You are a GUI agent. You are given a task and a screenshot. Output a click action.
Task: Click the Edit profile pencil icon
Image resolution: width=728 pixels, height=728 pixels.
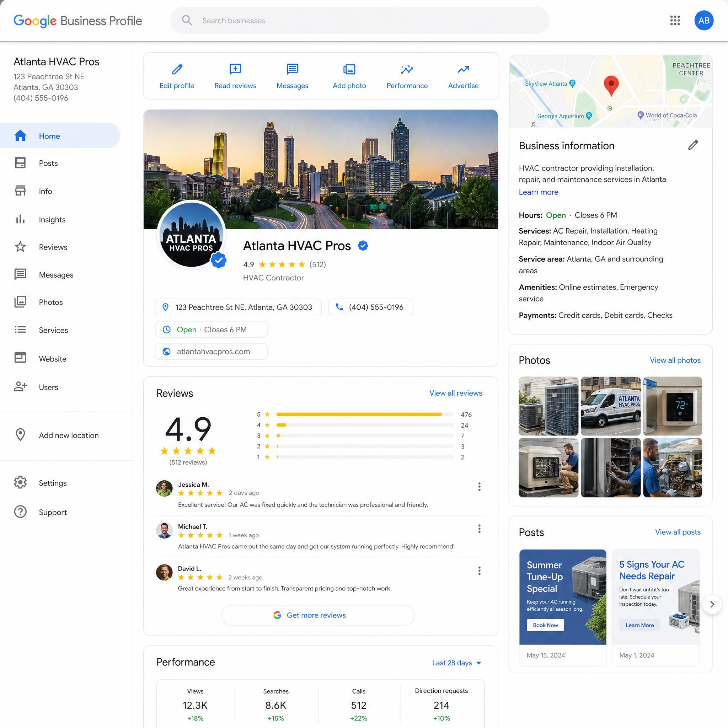point(177,69)
